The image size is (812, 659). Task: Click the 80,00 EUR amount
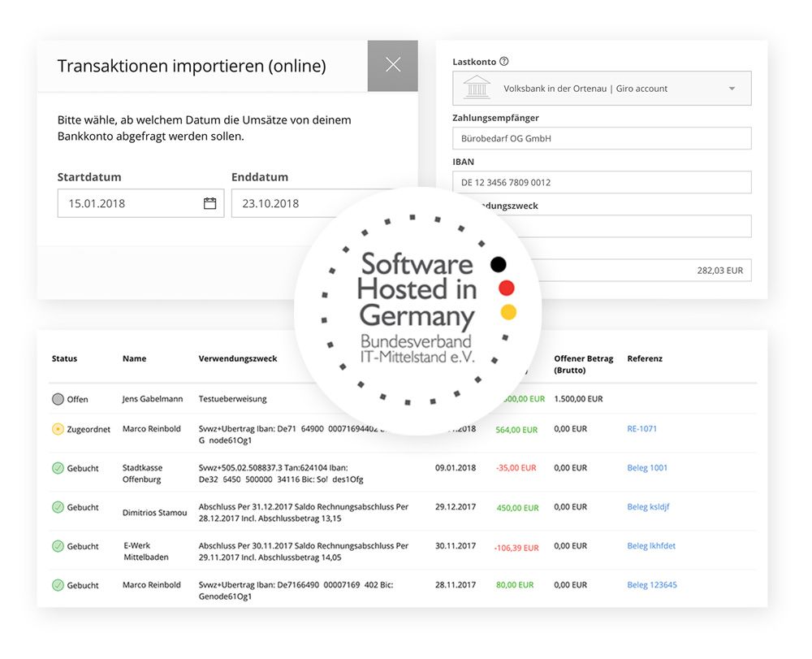515,585
